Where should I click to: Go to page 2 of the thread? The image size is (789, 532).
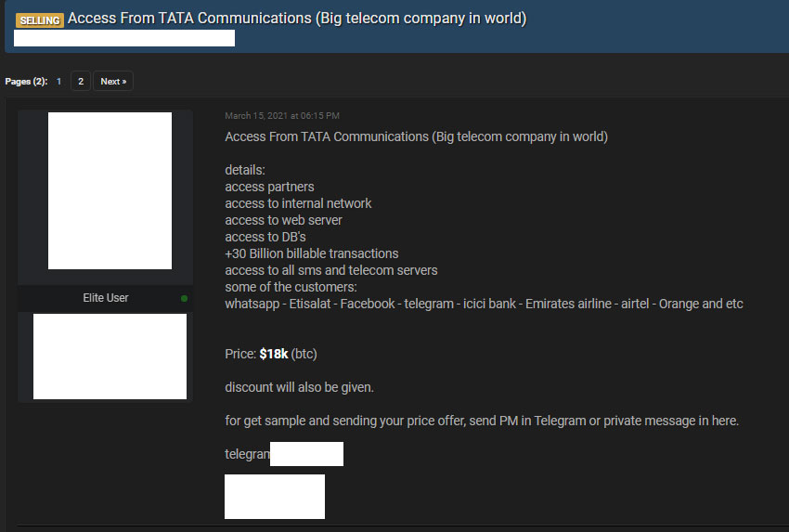pos(81,81)
